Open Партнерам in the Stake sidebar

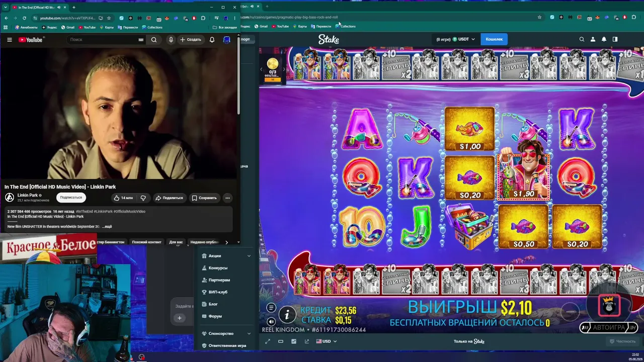(x=219, y=280)
